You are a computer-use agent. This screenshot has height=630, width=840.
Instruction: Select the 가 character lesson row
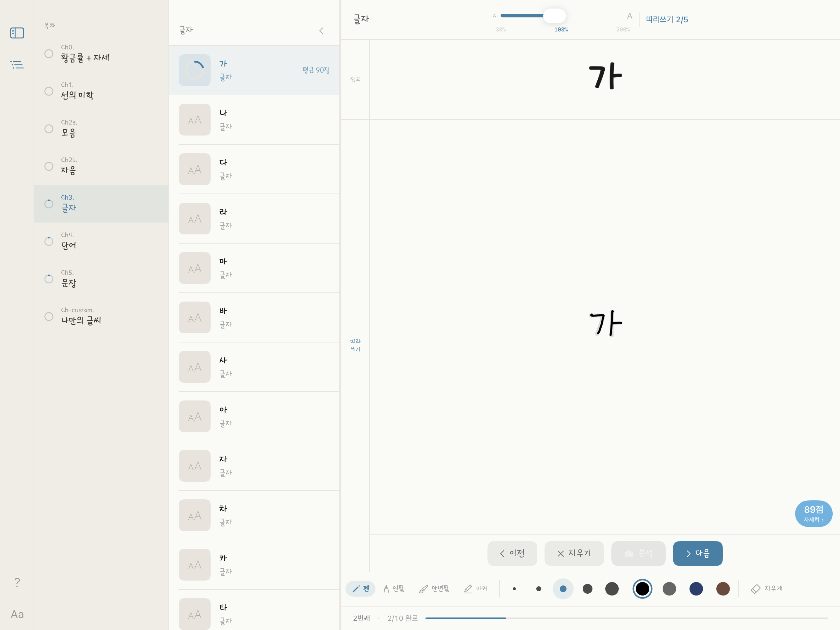click(x=255, y=70)
